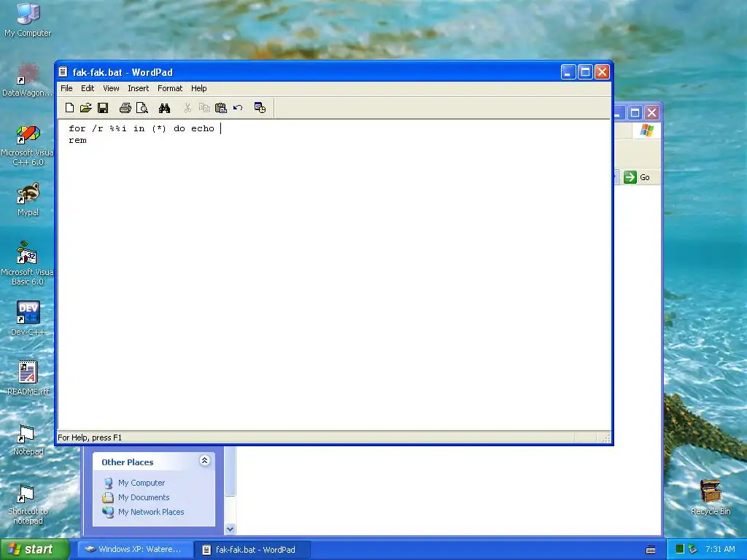Select the README.rtf file icon
The image size is (747, 560).
28,378
